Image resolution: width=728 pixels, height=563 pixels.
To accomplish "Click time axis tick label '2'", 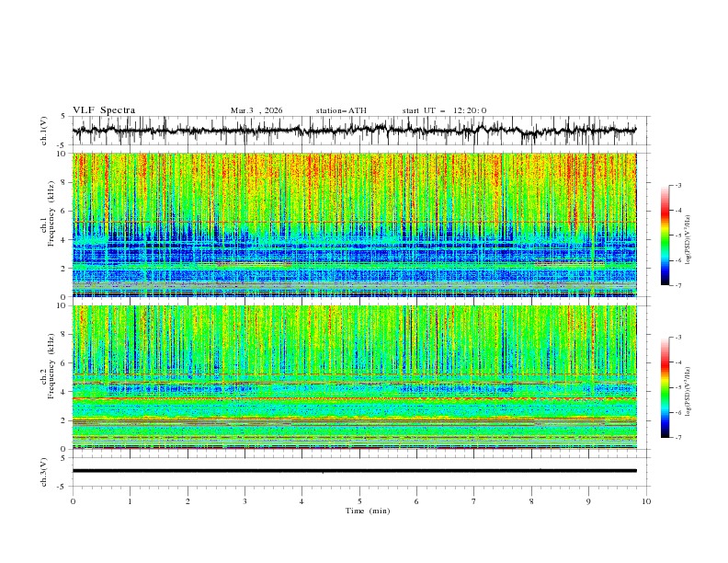I will point(188,501).
